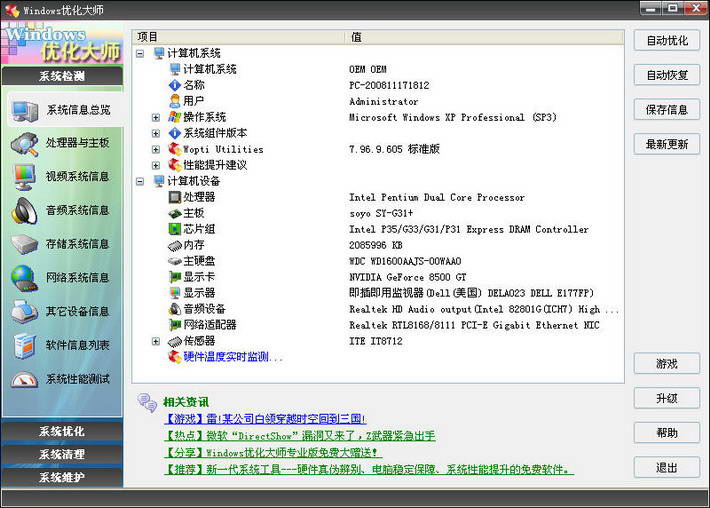Click the 相关资讯 chat bubble icon
Screen dimensions: 710x508
147,402
